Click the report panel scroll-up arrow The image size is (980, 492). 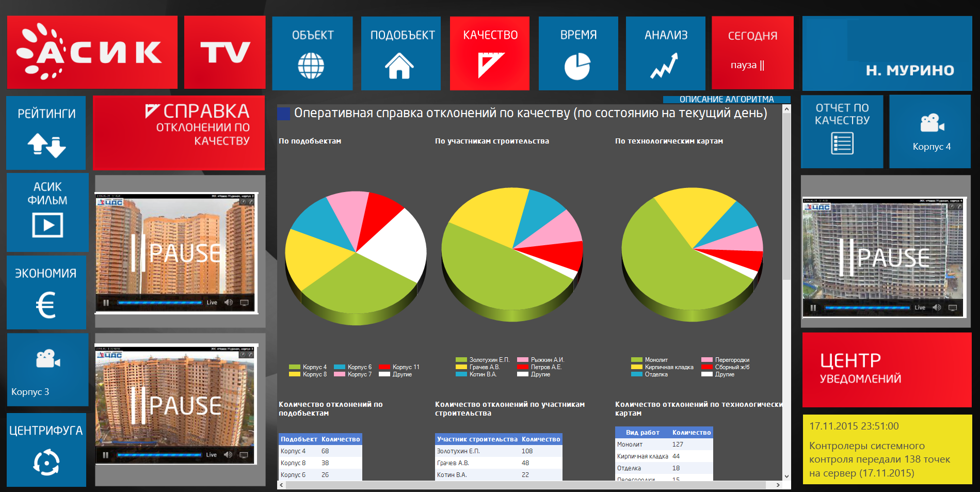[786, 109]
